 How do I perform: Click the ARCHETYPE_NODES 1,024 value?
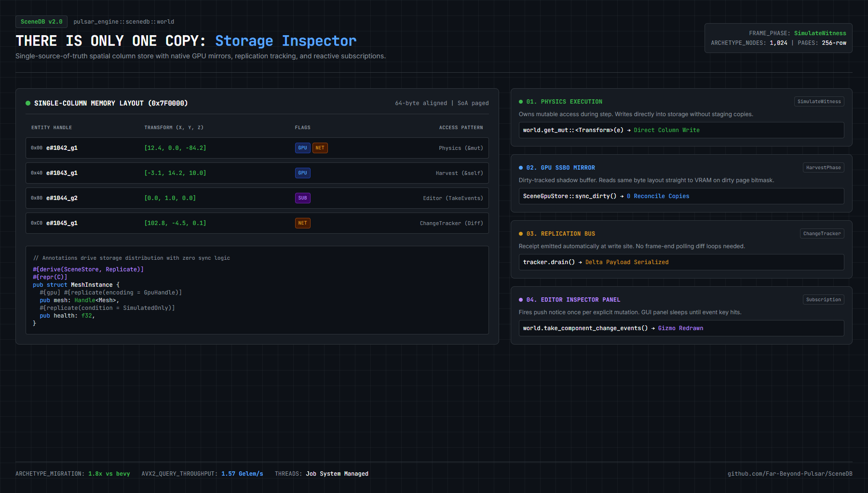[x=778, y=43]
